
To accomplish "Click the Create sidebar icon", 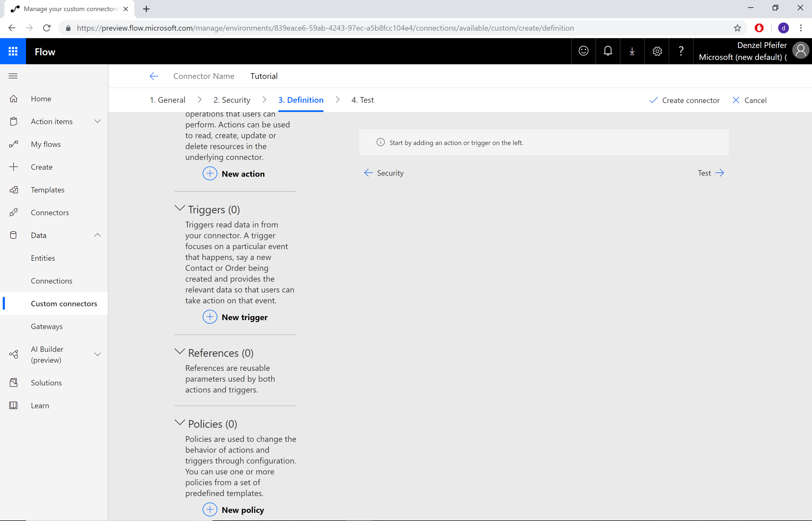I will pyautogui.click(x=14, y=167).
